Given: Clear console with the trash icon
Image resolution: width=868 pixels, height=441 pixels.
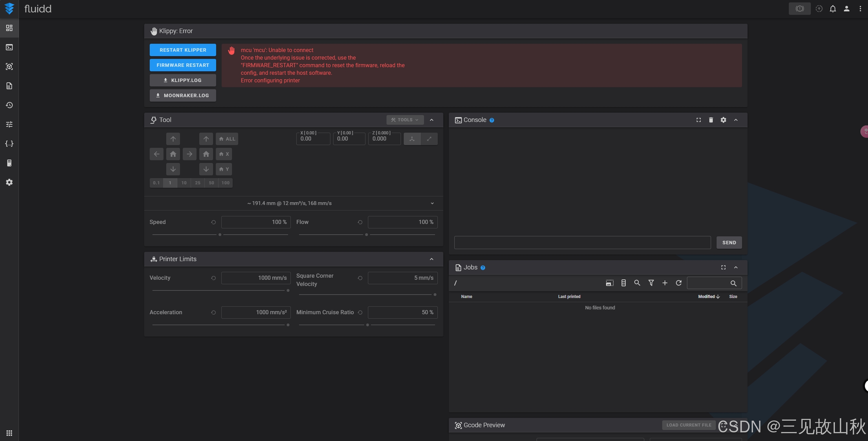Looking at the screenshot, I should 711,120.
